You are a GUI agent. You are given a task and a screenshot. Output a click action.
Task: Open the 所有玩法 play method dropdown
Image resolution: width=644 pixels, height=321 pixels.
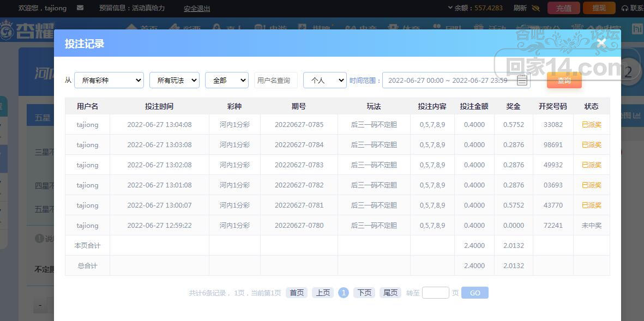point(174,80)
